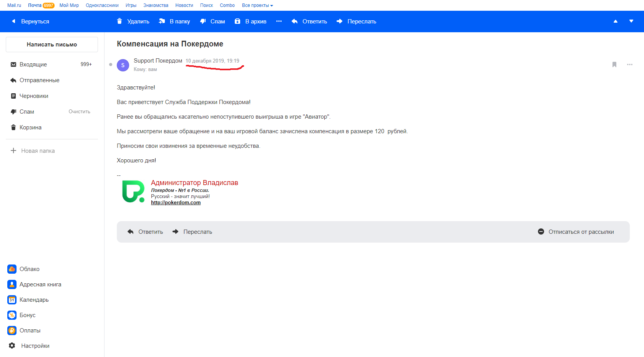The width and height of the screenshot is (644, 357).
Task: Open Облако cloud service icon
Action: (12, 269)
